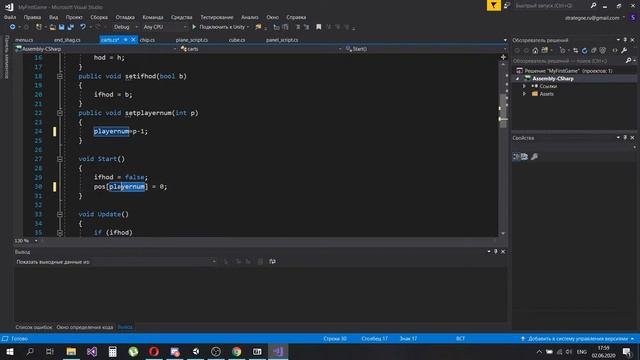Open the Отладка menu
The image size is (640, 360).
125,17
